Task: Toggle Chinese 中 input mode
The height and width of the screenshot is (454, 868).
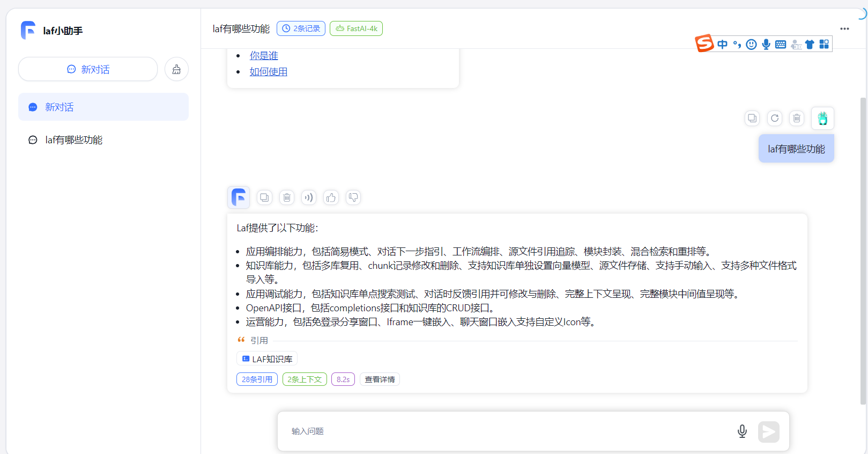Action: pos(723,45)
